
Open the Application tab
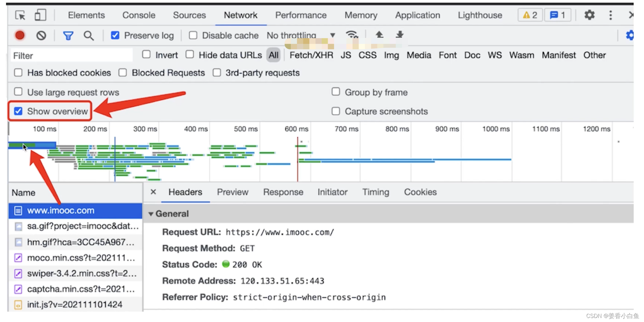pyautogui.click(x=418, y=15)
